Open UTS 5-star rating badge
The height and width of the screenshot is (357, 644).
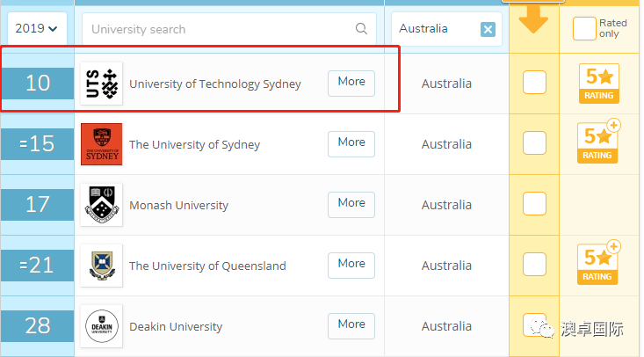(599, 84)
